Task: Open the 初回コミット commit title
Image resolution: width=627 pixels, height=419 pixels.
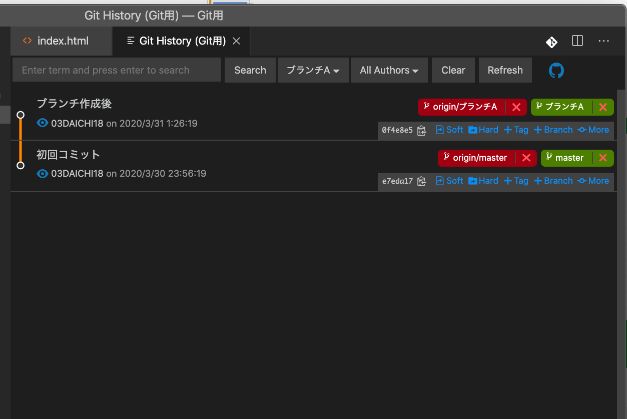Action: 68,155
